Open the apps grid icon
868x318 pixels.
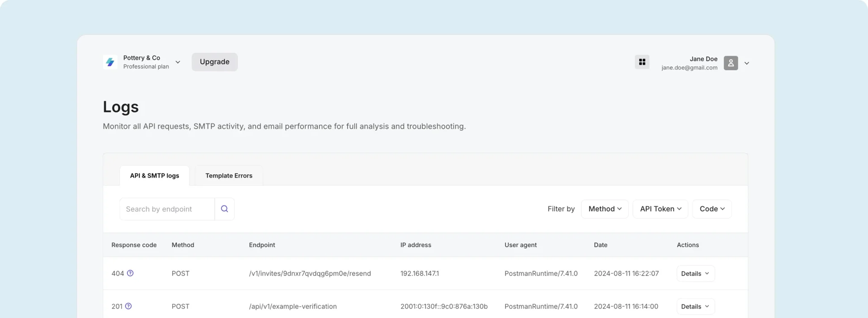[642, 62]
